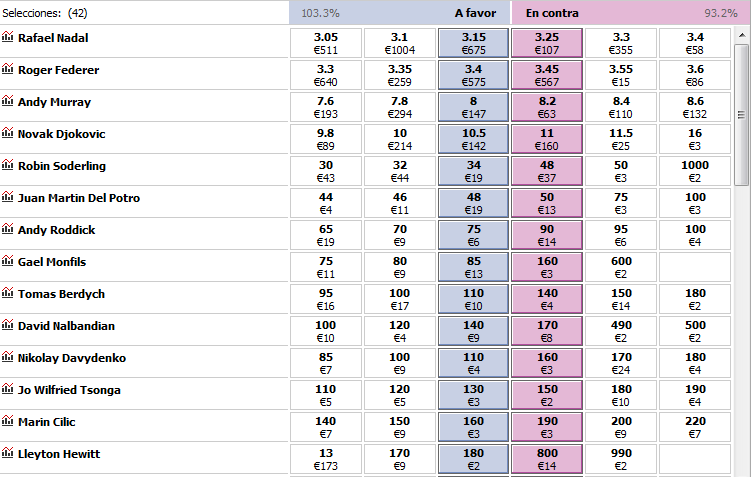Back Roger Federer at 3.4
This screenshot has height=477, width=751.
click(473, 75)
